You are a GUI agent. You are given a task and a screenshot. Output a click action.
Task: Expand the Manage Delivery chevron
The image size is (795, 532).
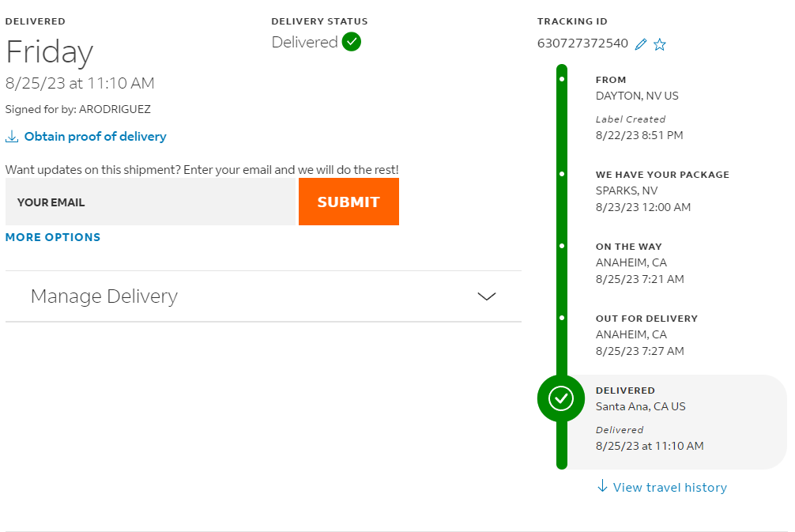(487, 296)
